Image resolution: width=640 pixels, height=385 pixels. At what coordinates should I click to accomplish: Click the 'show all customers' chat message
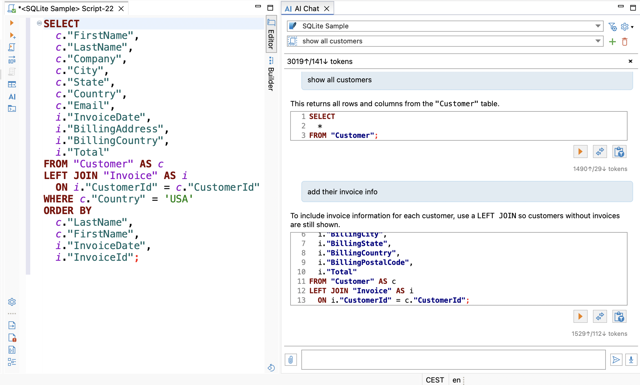tap(467, 80)
